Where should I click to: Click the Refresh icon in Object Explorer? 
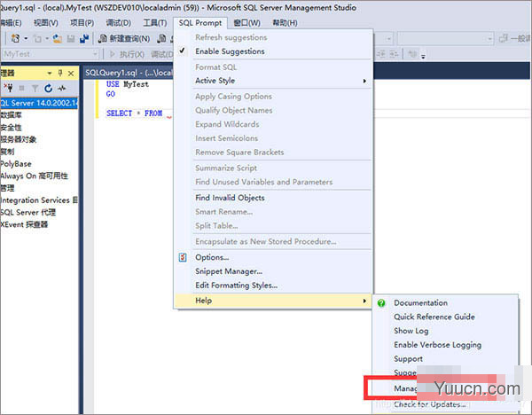[x=49, y=89]
